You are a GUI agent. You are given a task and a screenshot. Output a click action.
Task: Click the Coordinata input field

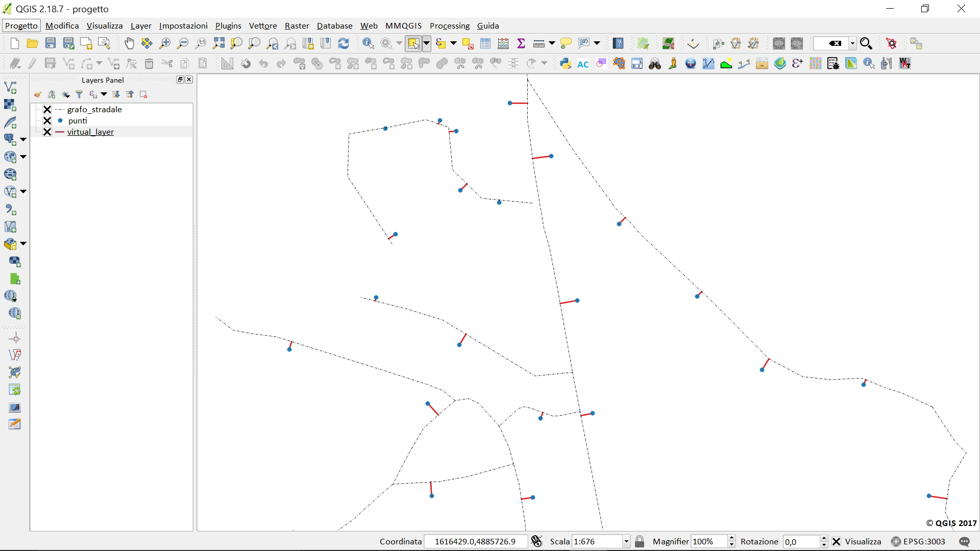click(475, 541)
